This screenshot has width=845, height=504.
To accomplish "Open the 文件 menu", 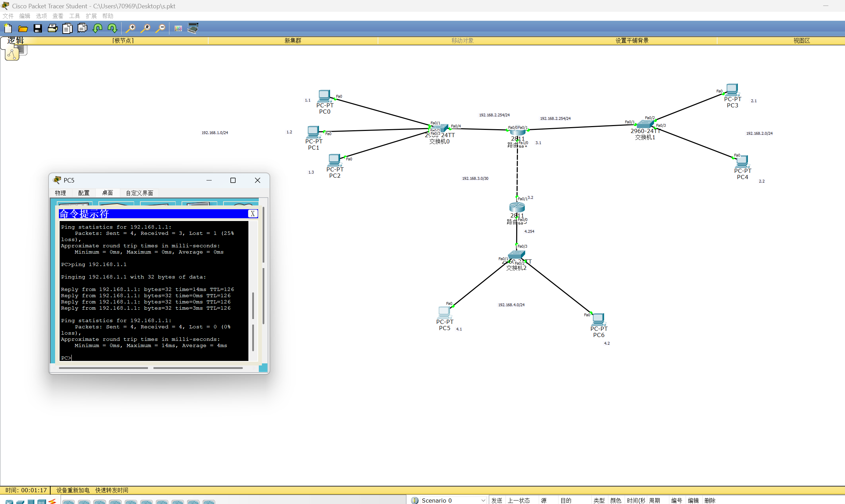I will (x=8, y=16).
